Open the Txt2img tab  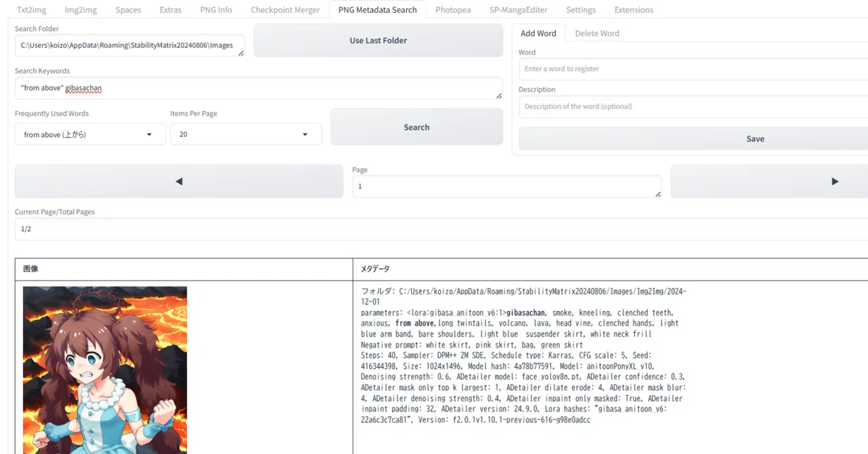tap(31, 10)
